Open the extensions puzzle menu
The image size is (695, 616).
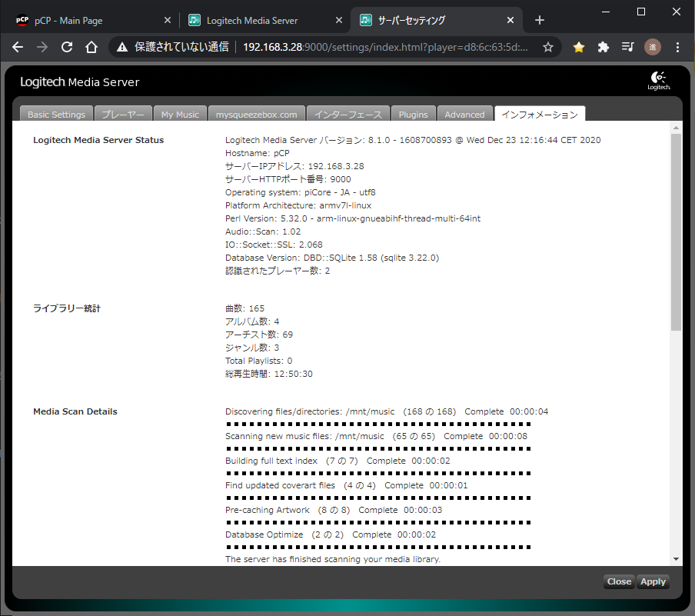[x=604, y=47]
